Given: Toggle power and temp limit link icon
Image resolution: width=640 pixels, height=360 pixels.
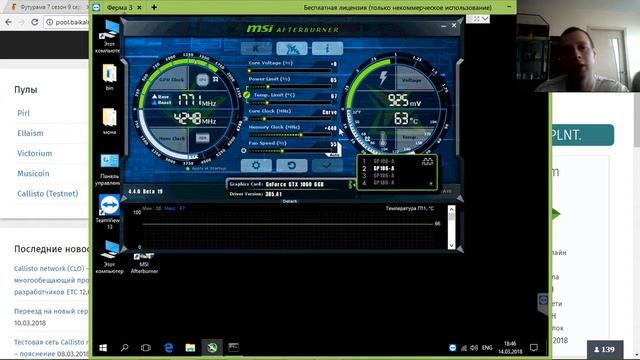Looking at the screenshot, I should click(x=247, y=95).
